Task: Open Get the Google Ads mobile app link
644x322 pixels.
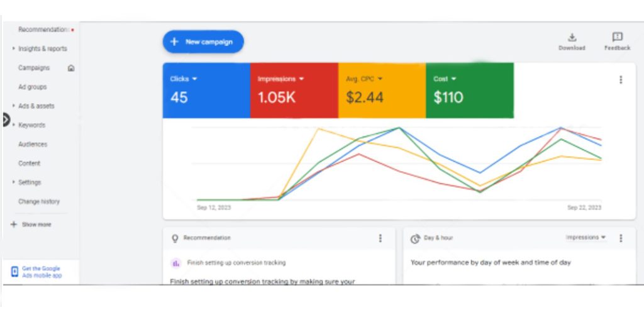Action: click(42, 272)
